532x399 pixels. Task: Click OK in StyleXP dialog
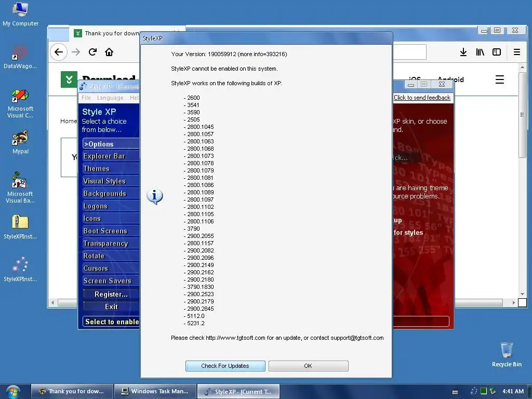tap(309, 366)
